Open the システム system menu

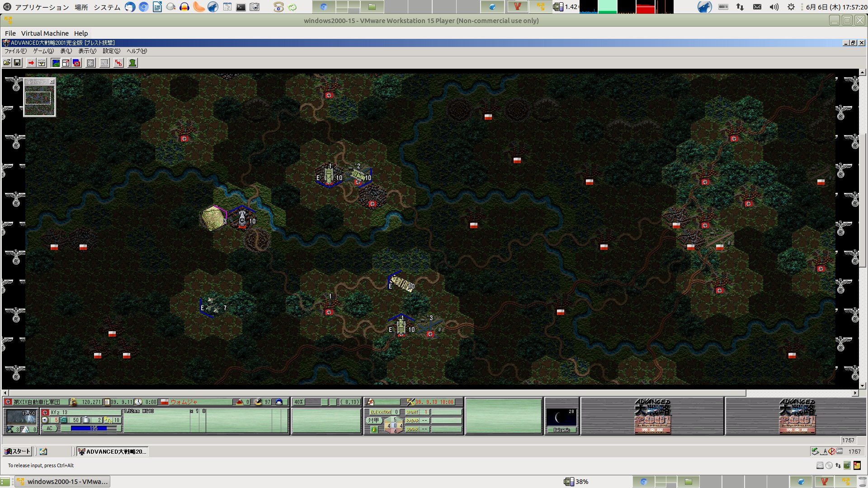[x=107, y=7]
